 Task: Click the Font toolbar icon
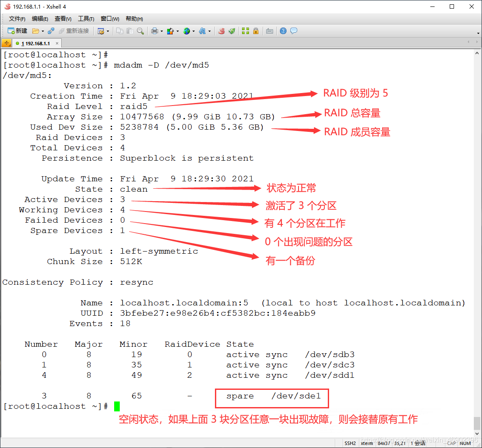coord(202,31)
